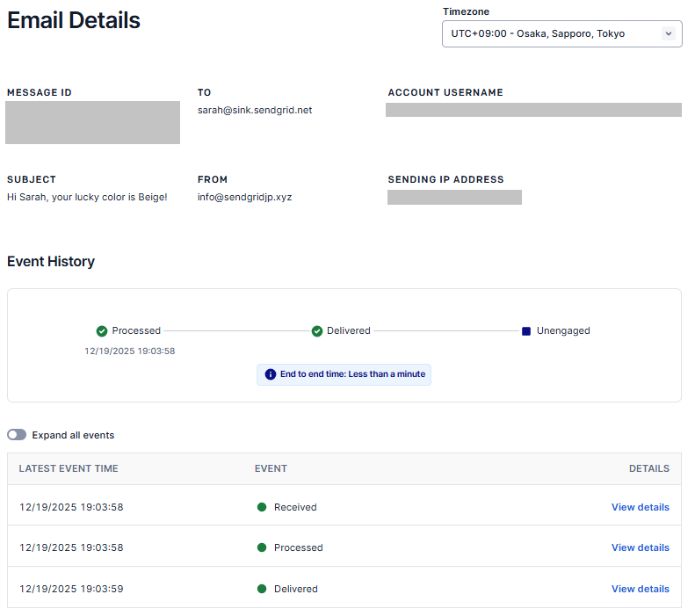Click the recipient email sarah@sink.sendgrid.net
The width and height of the screenshot is (695, 616).
(255, 110)
